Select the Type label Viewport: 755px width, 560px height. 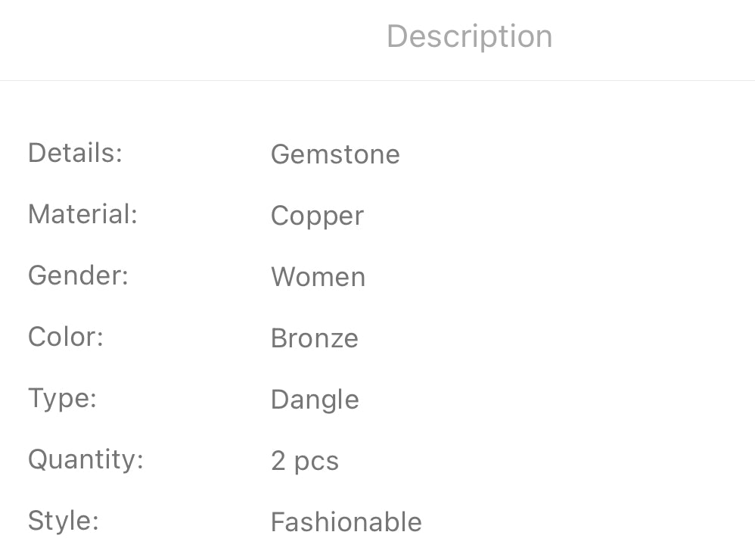(x=62, y=398)
